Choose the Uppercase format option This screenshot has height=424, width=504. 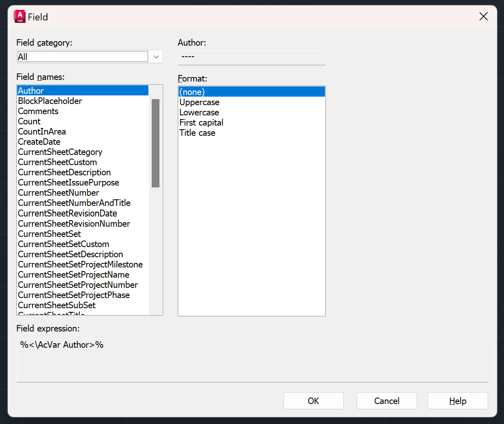pos(199,102)
